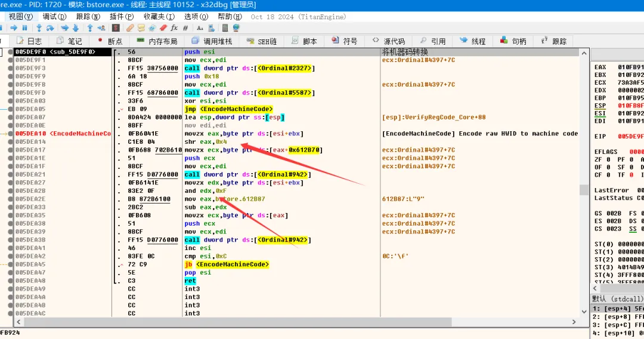Screen dimensions: 644x339
Task: Click the Step Over icon
Action: [50, 28]
